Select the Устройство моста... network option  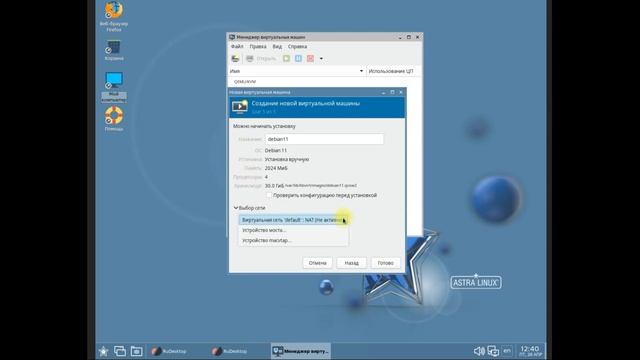click(x=293, y=230)
